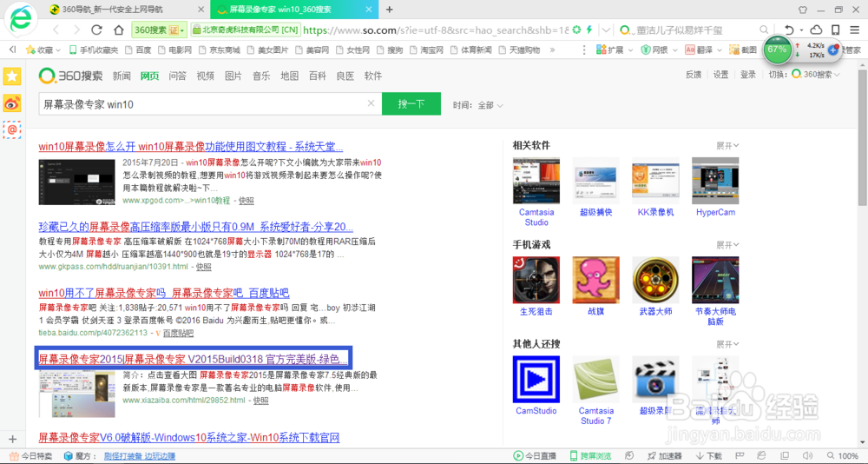Select 视频 search category
Viewport: 868px width, 464px height.
[206, 76]
